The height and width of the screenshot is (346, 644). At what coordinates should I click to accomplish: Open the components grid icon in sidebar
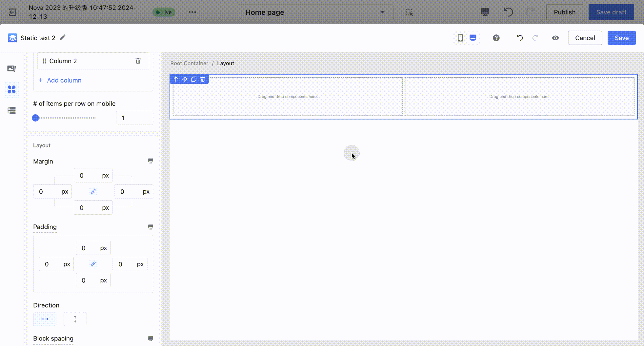[12, 89]
